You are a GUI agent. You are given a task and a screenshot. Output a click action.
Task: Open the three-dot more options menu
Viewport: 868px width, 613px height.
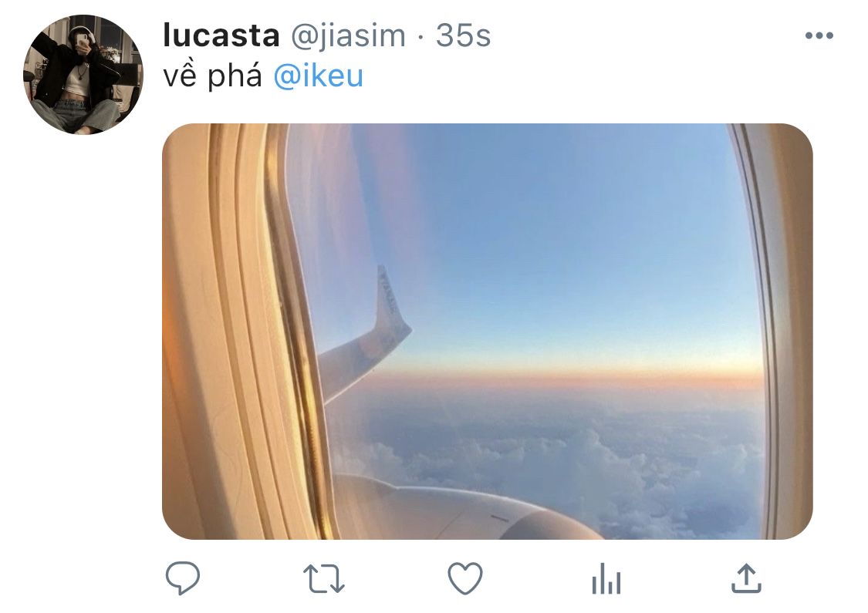(x=819, y=36)
